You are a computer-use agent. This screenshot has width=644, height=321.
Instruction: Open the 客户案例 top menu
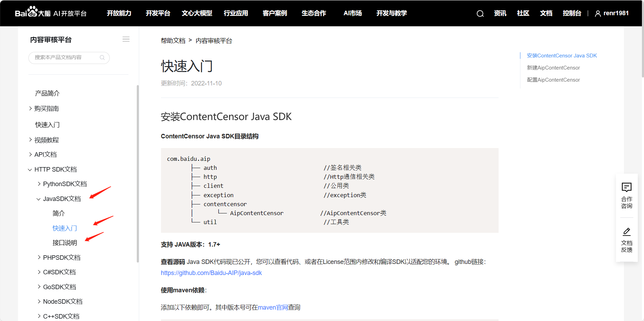[x=275, y=13]
